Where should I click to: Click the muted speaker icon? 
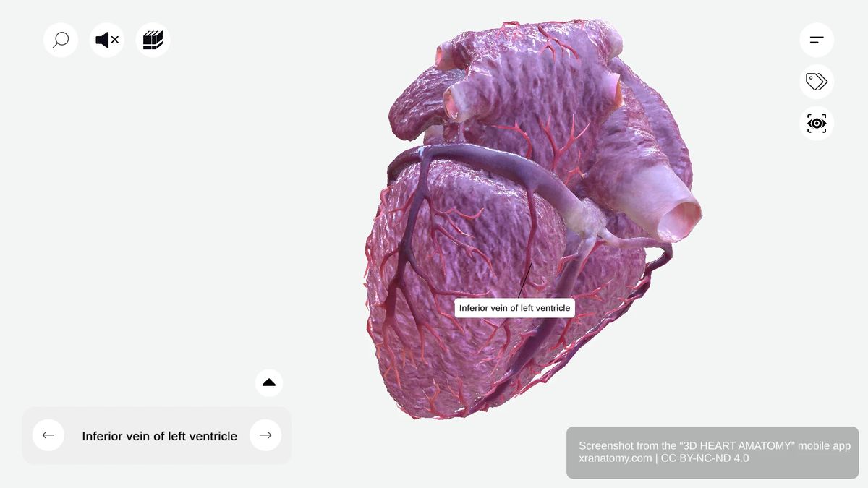coord(106,40)
